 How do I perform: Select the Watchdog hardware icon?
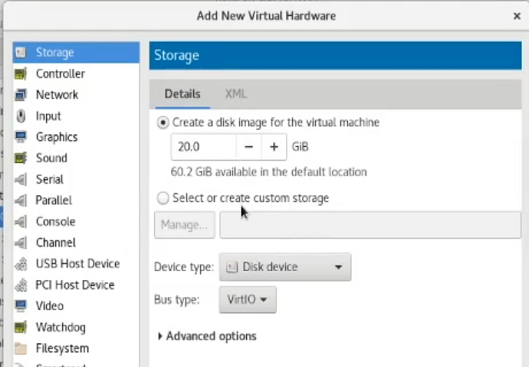tap(21, 327)
